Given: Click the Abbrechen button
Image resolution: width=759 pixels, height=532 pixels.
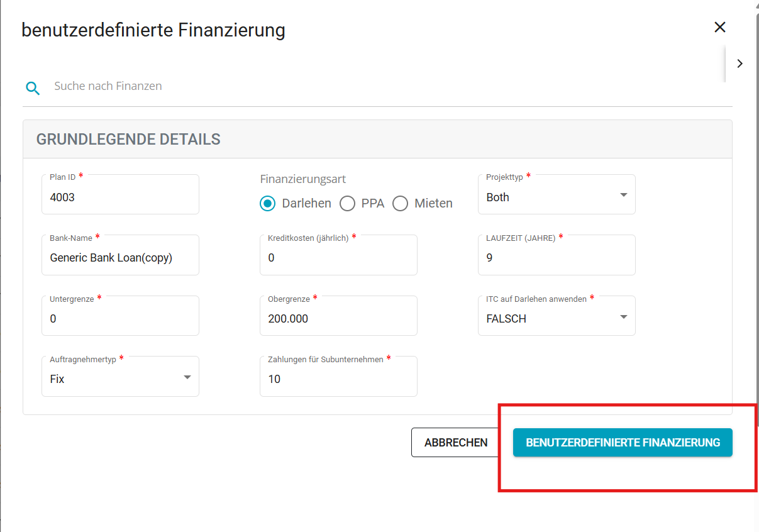Looking at the screenshot, I should 456,443.
